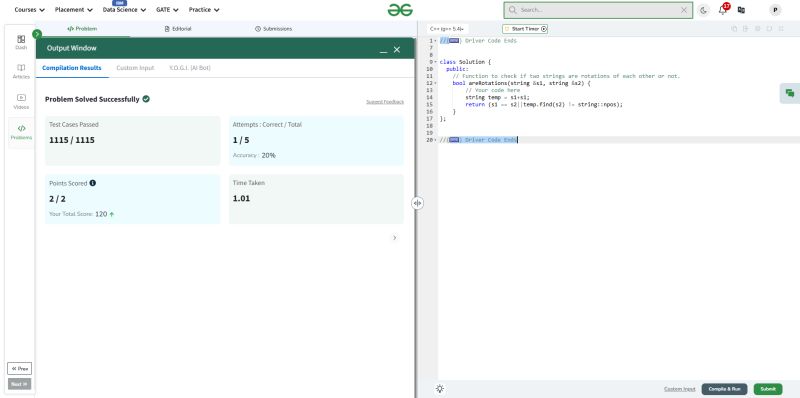This screenshot has width=800, height=398.
Task: Collapse code fold arrow at line 9
Action: coord(435,62)
